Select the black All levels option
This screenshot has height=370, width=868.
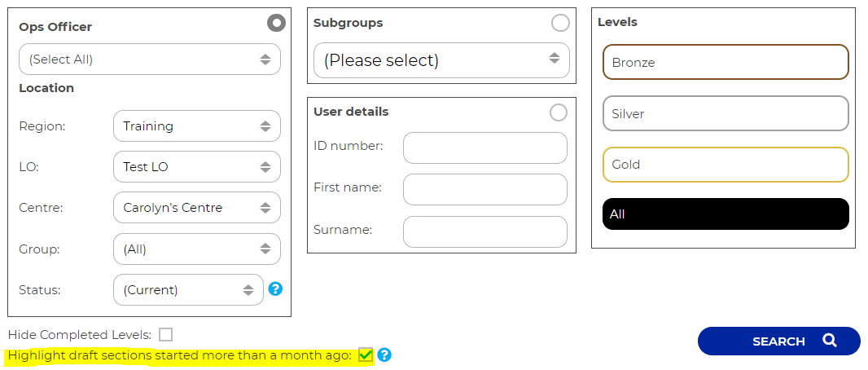pyautogui.click(x=725, y=214)
